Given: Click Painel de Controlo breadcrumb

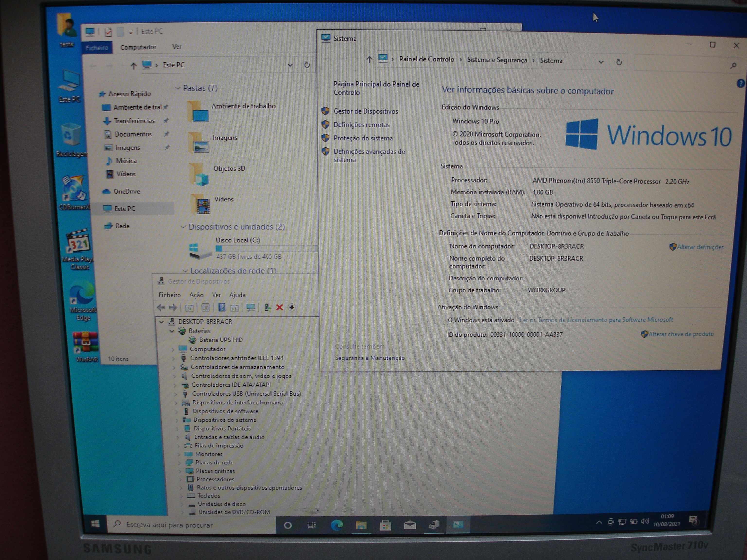Looking at the screenshot, I should 427,59.
